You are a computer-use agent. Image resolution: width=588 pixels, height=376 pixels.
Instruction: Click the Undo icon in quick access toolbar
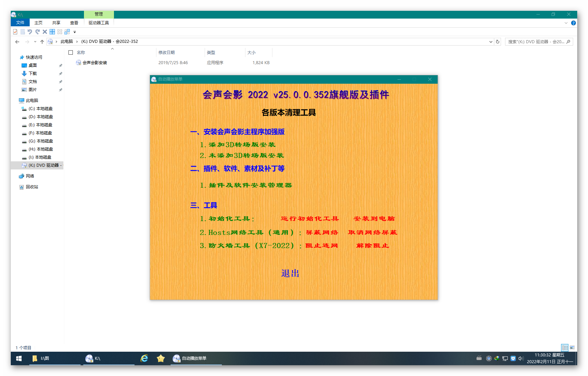pos(30,32)
